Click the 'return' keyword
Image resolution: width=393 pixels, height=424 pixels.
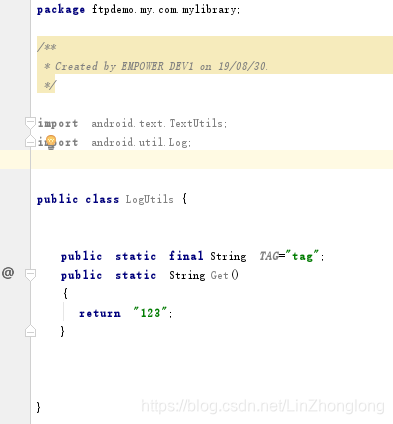coord(100,313)
